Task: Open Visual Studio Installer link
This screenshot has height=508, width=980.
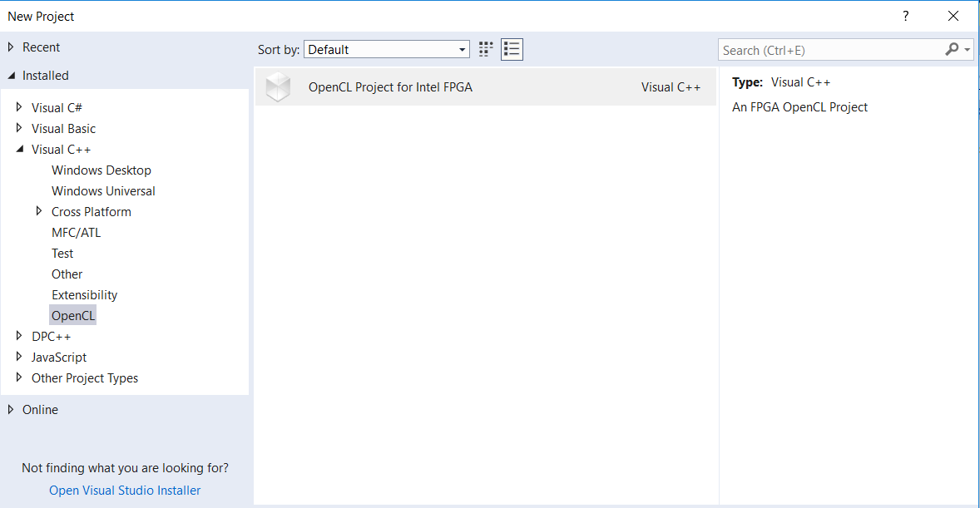Action: (x=125, y=491)
